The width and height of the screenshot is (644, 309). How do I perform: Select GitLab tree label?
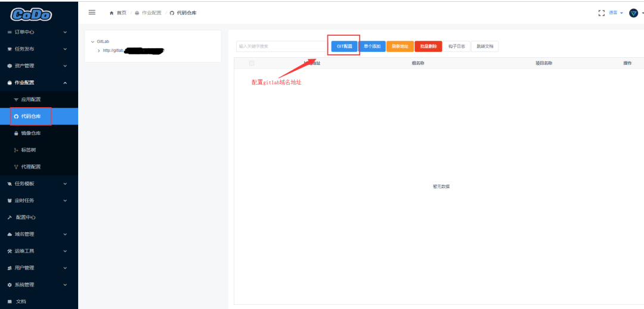click(103, 42)
